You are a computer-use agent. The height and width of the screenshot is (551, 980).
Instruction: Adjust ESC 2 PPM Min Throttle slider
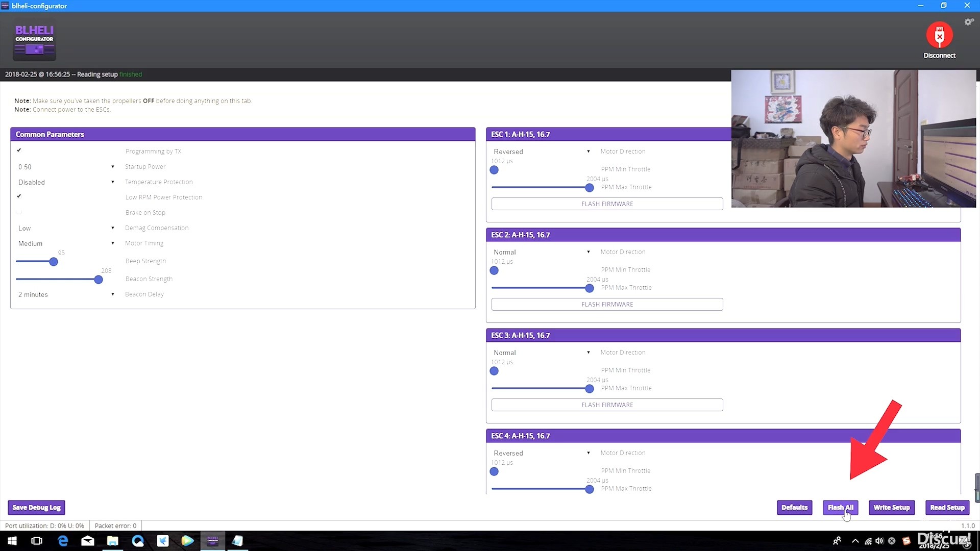coord(494,270)
